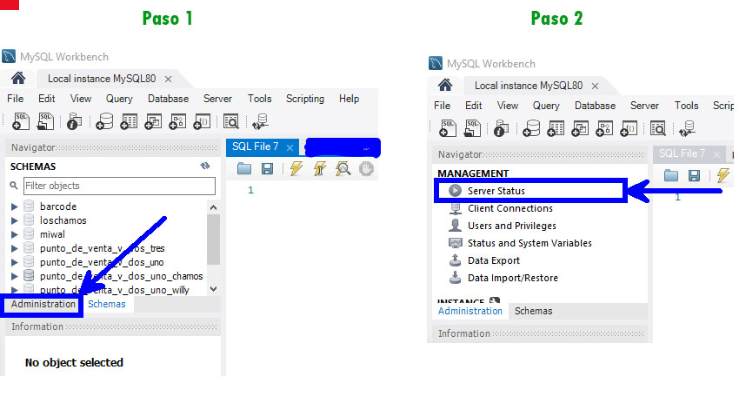This screenshot has width=741, height=415.
Task: Switch to Schemas tab in Paso 2 navigator
Action: pos(533,311)
